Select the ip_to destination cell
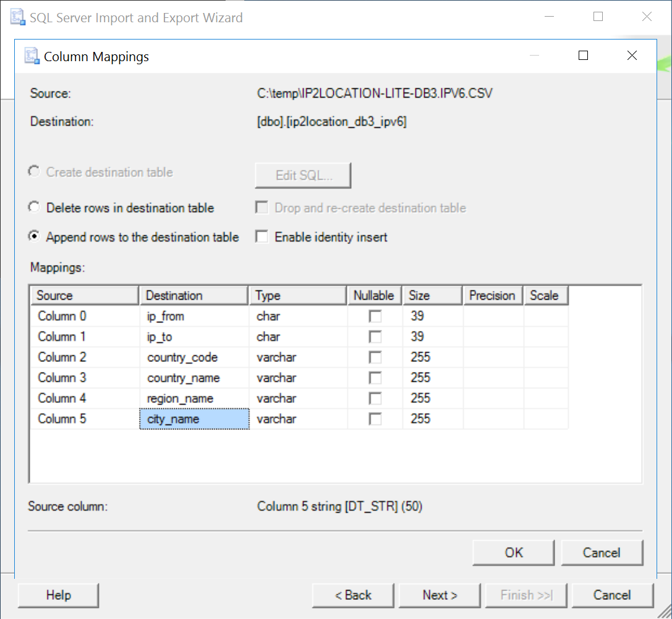 point(194,337)
